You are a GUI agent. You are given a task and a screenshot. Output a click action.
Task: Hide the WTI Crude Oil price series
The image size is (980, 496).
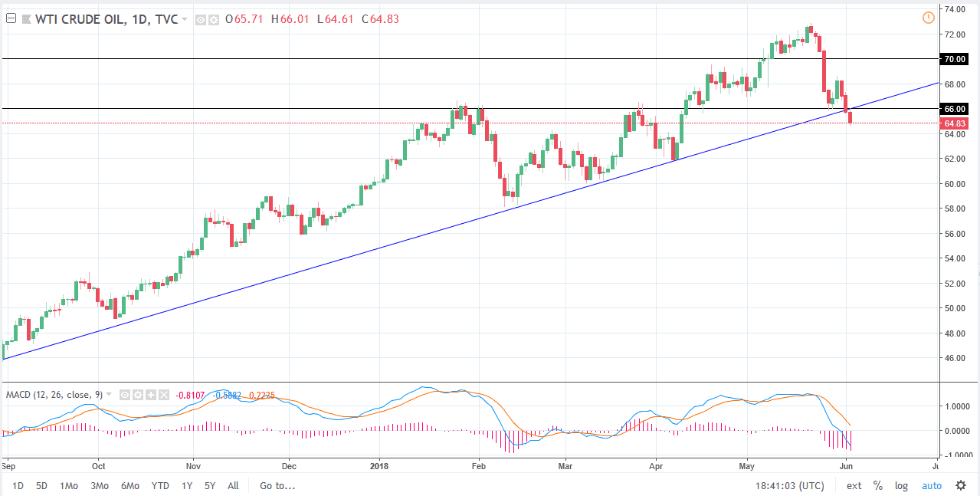200,19
